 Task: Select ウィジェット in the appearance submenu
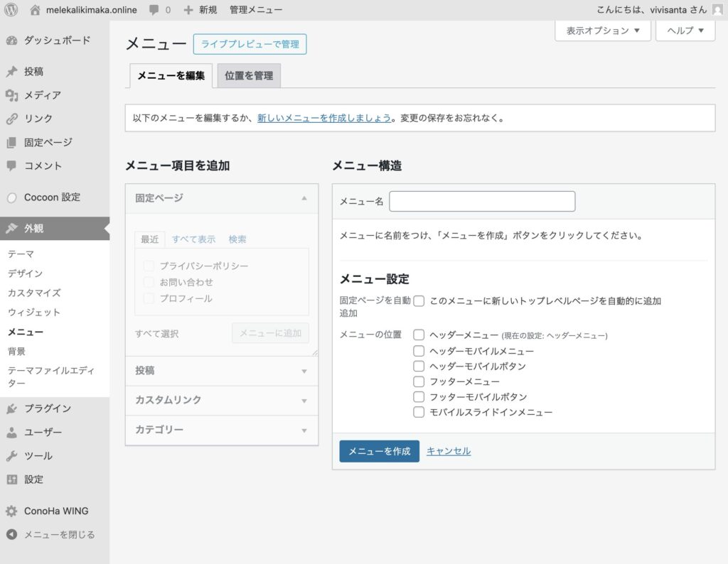(x=33, y=313)
